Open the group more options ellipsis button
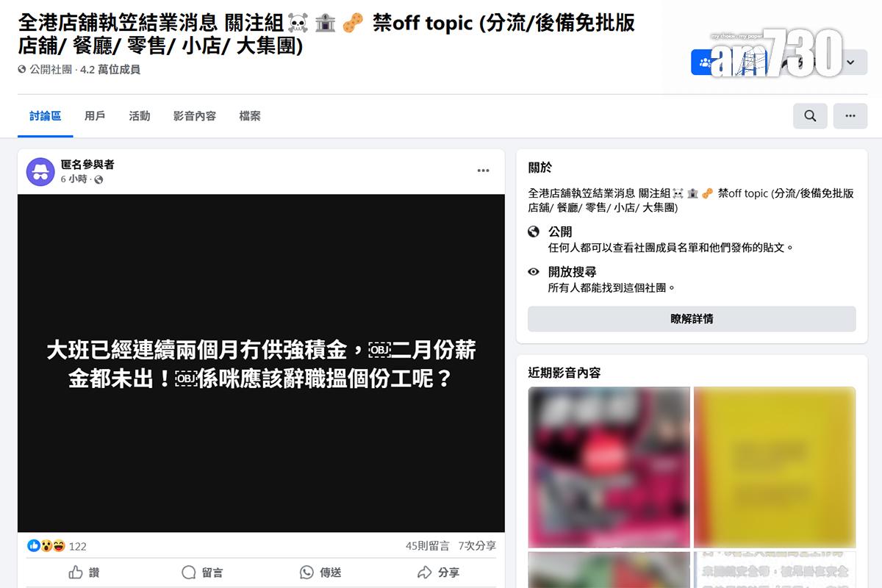 coord(850,116)
